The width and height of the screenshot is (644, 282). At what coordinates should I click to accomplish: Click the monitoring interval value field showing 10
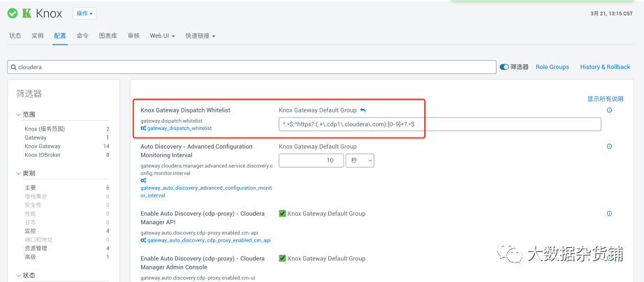(x=311, y=161)
